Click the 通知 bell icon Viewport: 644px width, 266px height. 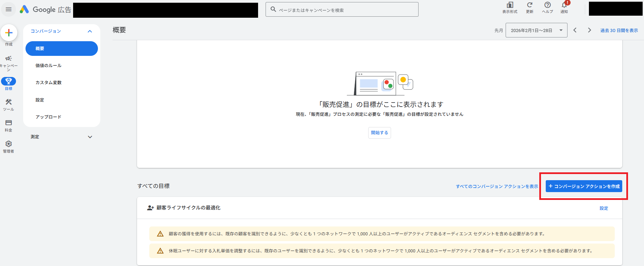point(564,5)
